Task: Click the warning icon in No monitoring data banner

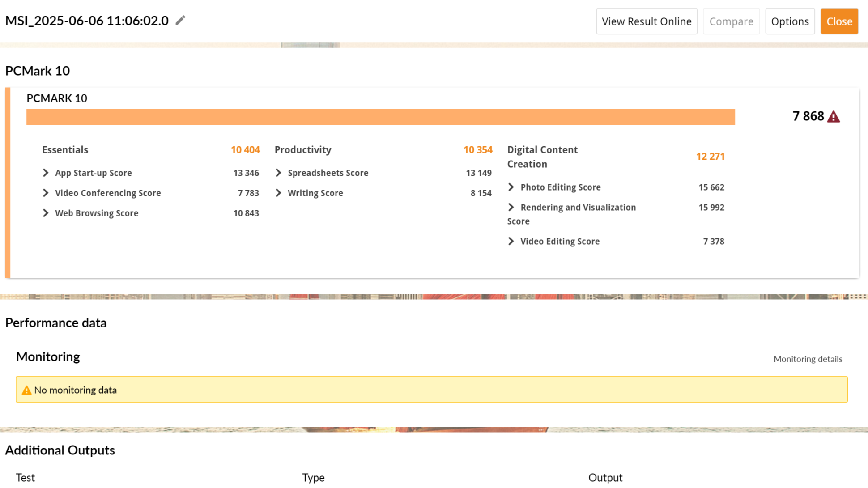Action: (27, 390)
